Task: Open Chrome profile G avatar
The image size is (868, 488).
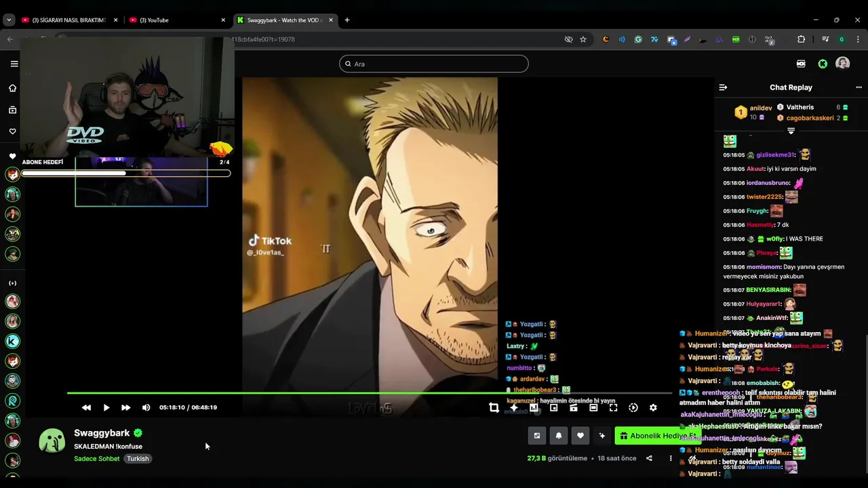Action: [x=842, y=39]
